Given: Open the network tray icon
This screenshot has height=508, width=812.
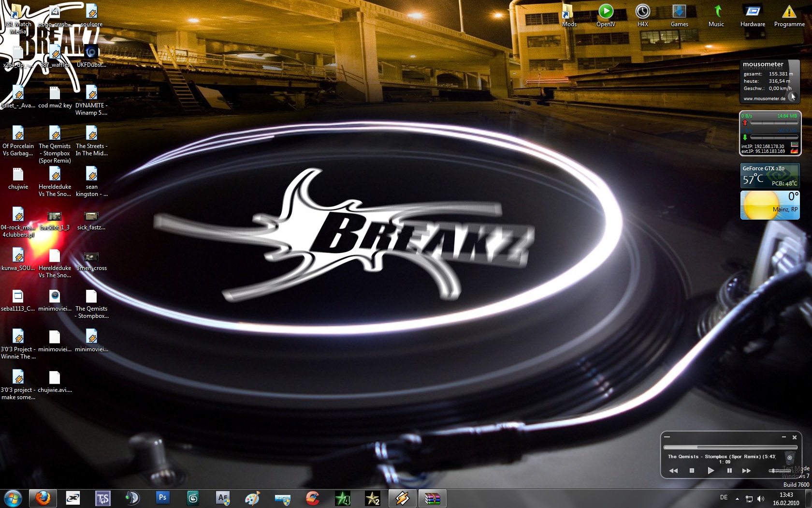Looking at the screenshot, I should [x=749, y=499].
